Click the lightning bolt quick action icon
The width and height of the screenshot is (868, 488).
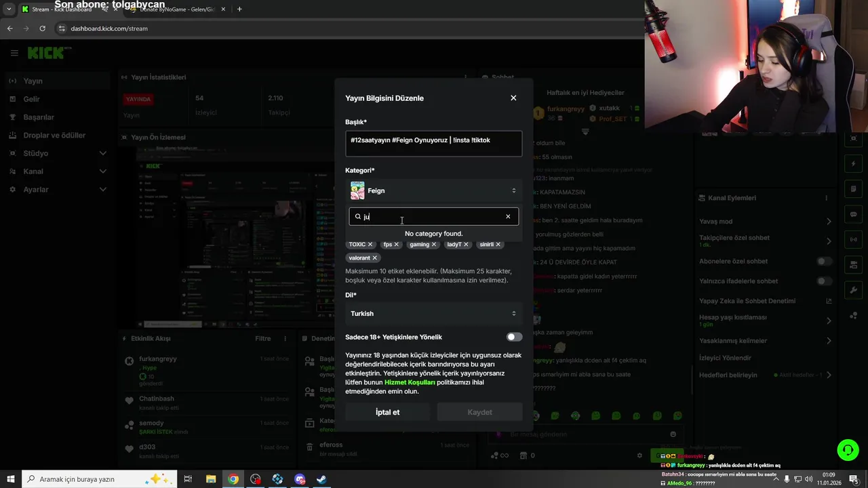coord(854,164)
